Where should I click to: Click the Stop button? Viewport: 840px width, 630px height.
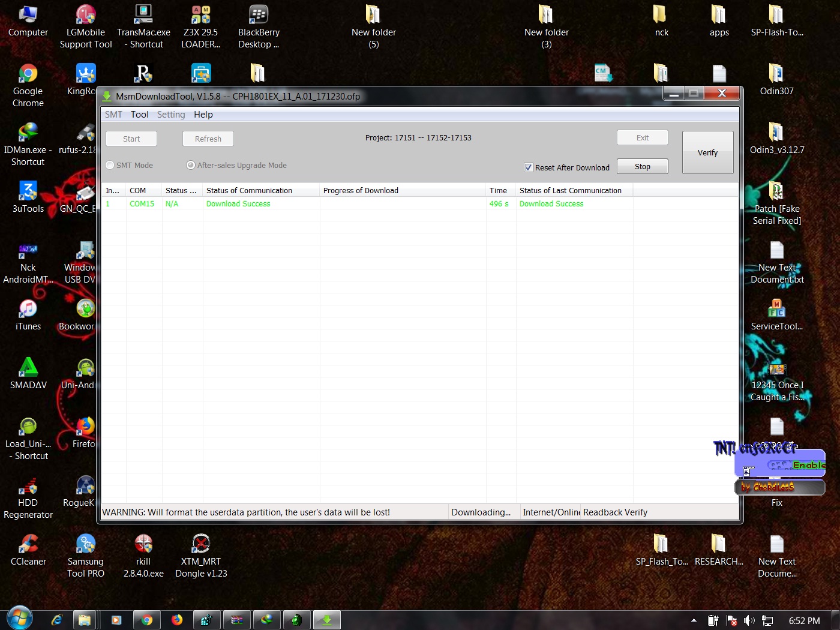643,166
